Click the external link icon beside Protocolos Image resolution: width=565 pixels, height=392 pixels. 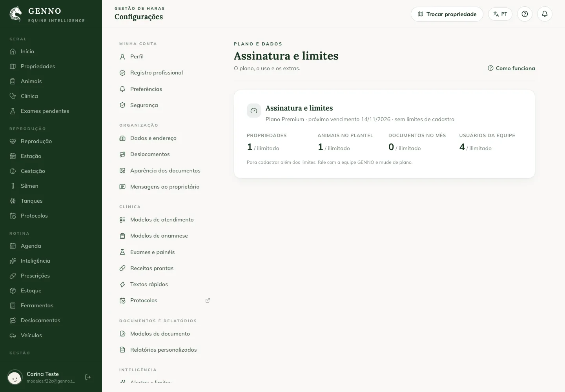(208, 301)
